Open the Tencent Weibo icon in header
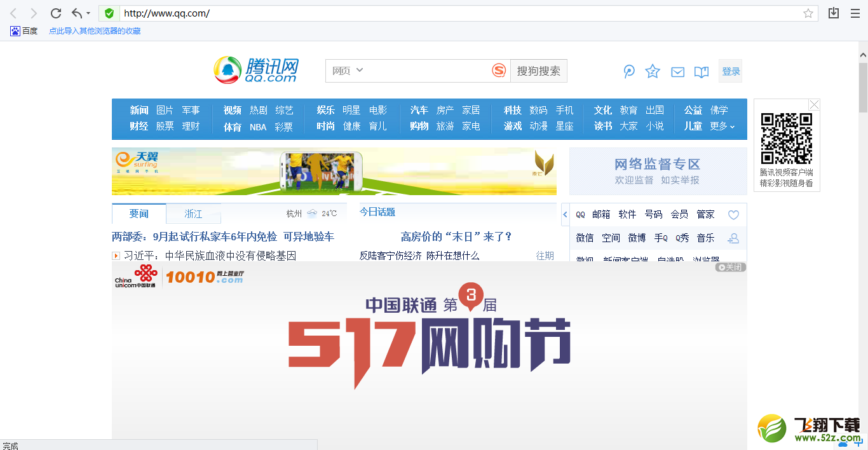Screen dimensions: 868x450 (x=629, y=72)
